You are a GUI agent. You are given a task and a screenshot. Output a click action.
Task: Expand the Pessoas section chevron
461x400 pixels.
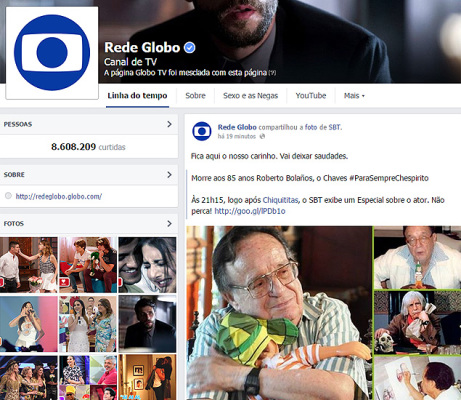coord(169,124)
